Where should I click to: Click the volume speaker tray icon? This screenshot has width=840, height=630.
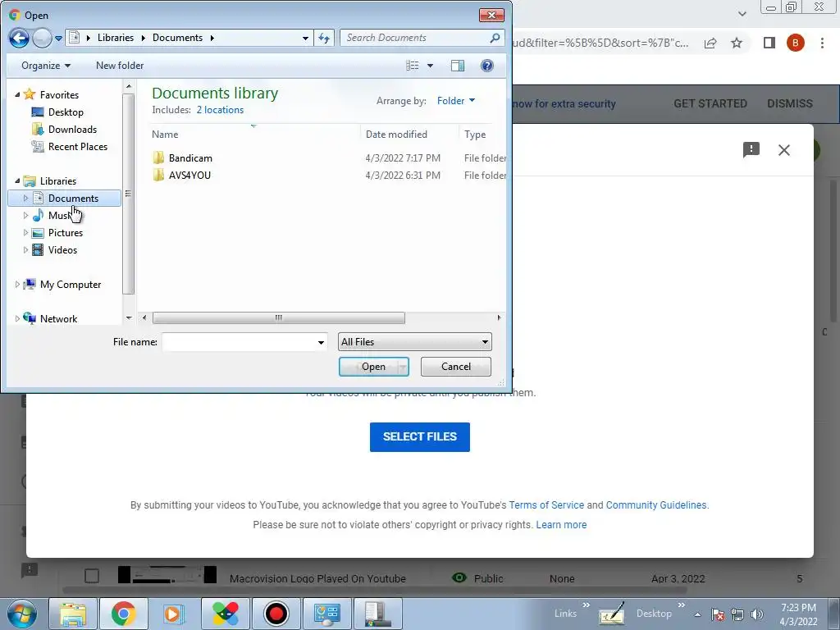pos(757,614)
